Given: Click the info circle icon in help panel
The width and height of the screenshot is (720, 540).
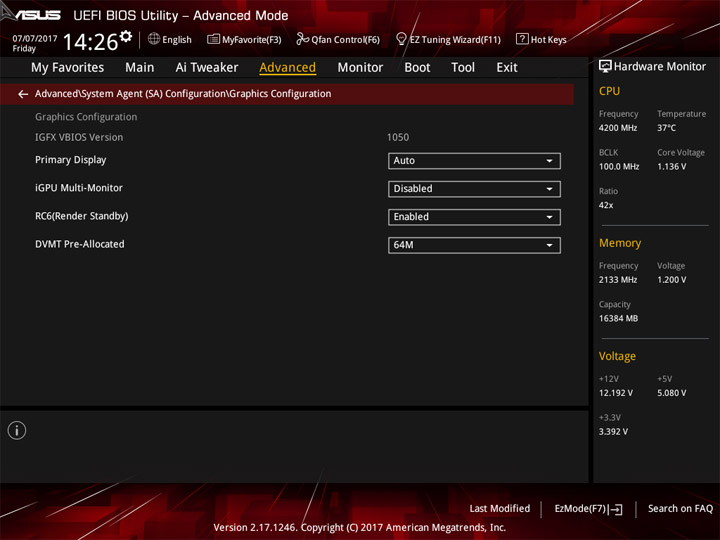Looking at the screenshot, I should click(x=17, y=430).
